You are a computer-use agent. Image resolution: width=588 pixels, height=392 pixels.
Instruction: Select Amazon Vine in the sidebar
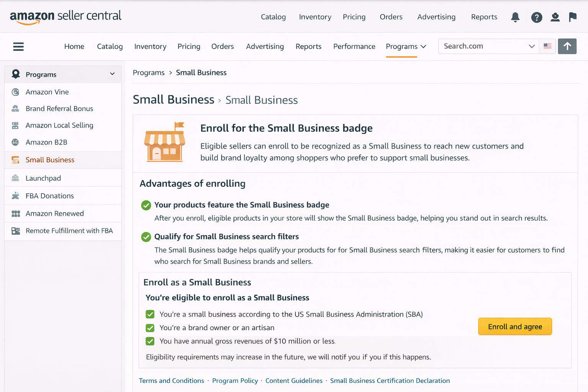[47, 92]
